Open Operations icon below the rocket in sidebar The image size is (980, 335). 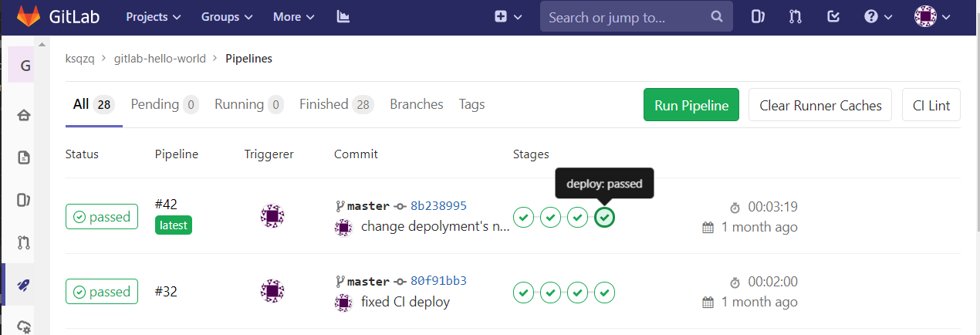pos(24,327)
